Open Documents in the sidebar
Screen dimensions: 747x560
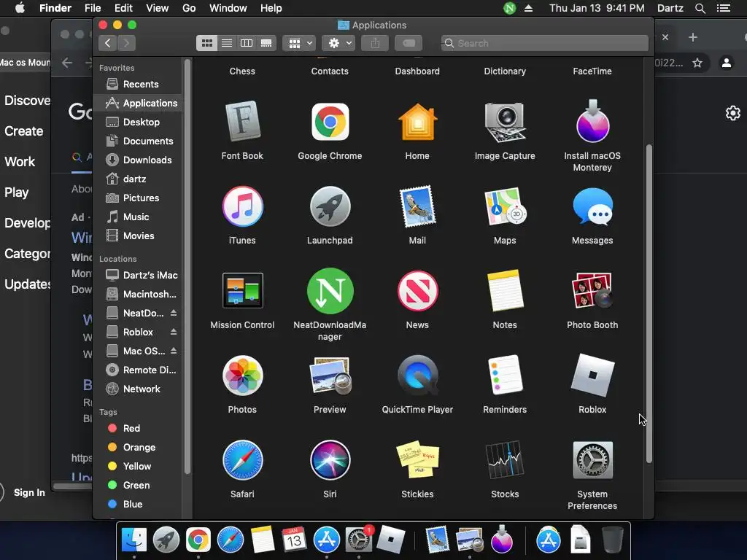(x=139, y=141)
